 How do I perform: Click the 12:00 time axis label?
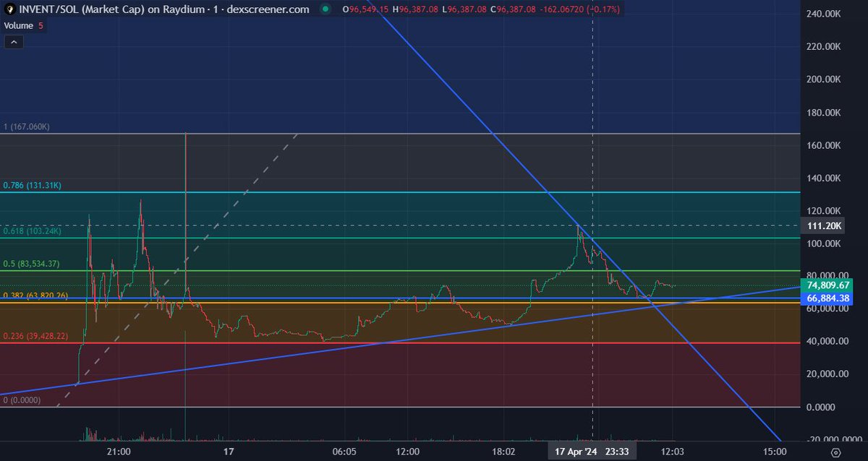coord(409,452)
